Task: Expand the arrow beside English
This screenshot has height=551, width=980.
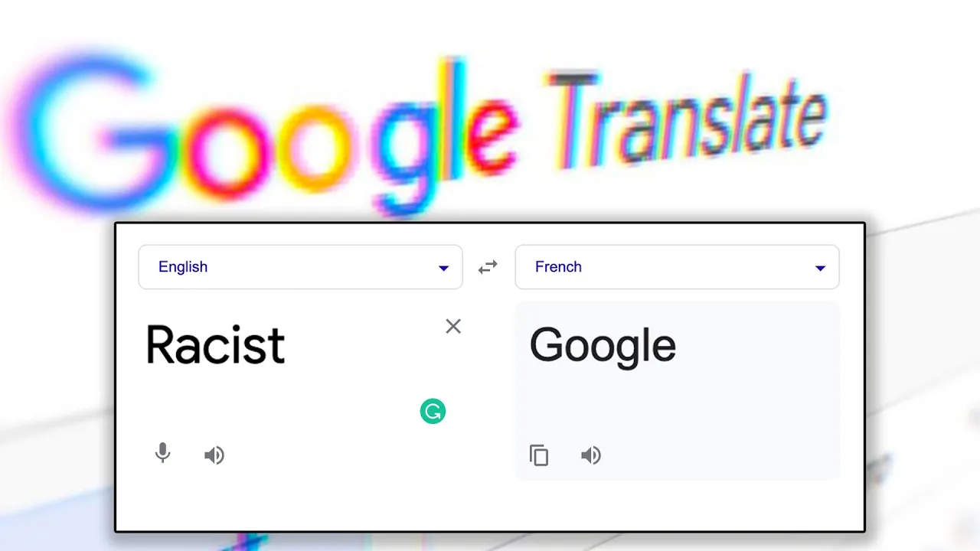Action: pos(443,269)
